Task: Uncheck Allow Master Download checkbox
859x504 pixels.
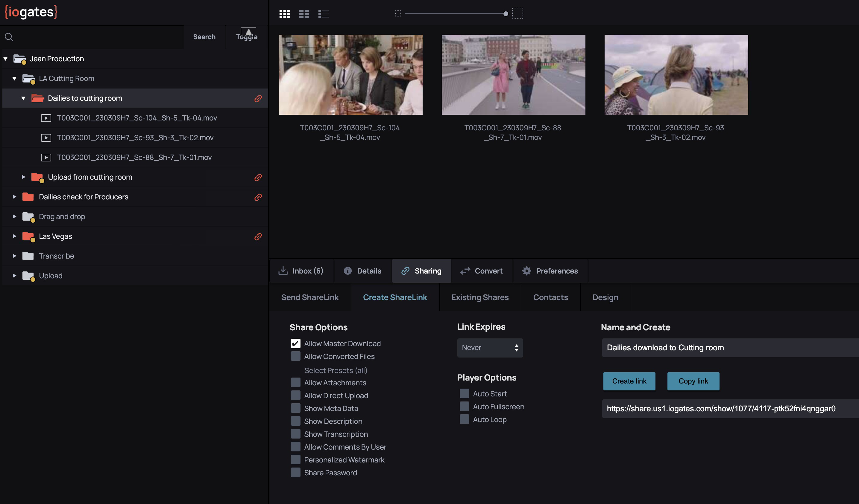Action: pyautogui.click(x=295, y=343)
